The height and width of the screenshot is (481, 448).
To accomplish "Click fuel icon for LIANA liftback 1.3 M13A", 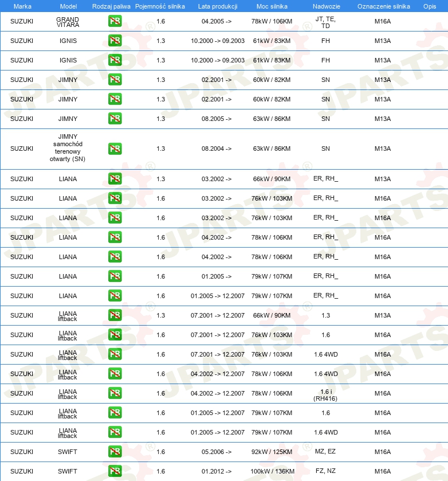I will click(115, 315).
